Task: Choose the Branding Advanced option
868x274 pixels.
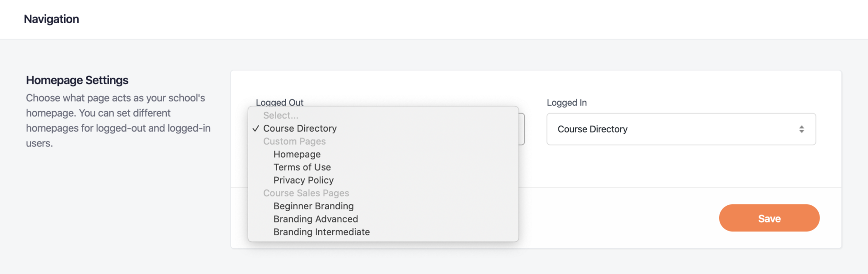Action: (x=315, y=219)
